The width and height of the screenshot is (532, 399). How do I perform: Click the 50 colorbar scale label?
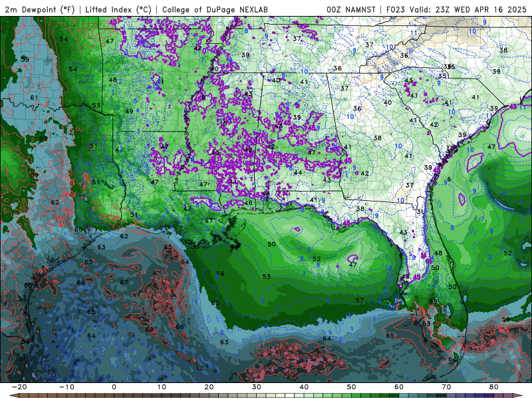coord(352,387)
